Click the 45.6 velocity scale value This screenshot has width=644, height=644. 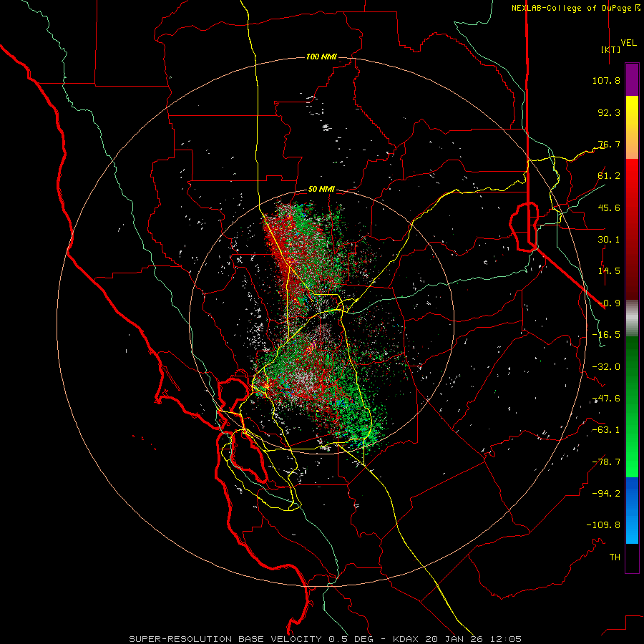pyautogui.click(x=609, y=208)
